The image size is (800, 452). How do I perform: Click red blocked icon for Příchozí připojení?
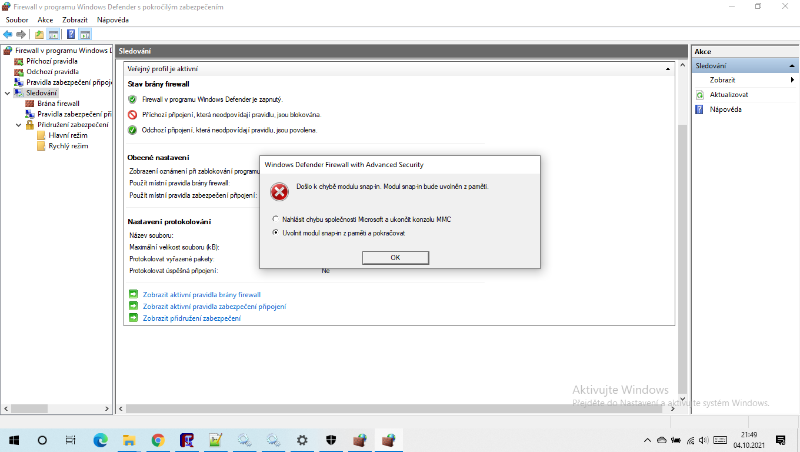pos(132,115)
